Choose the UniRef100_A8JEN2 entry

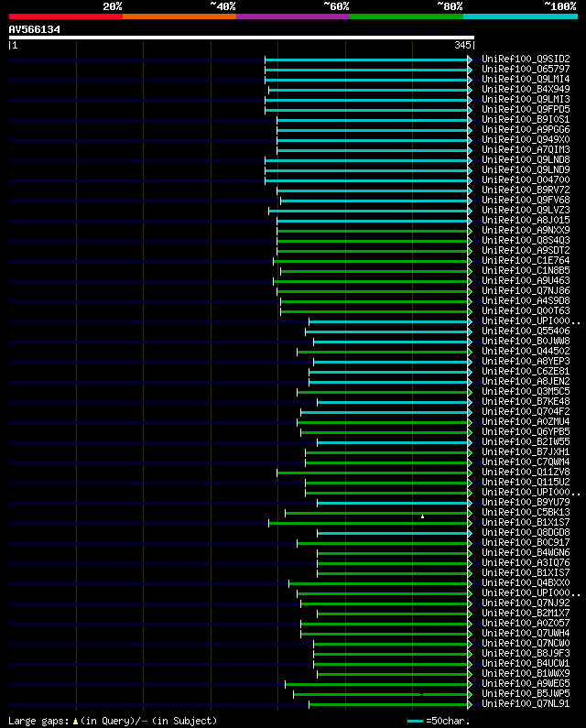point(526,382)
